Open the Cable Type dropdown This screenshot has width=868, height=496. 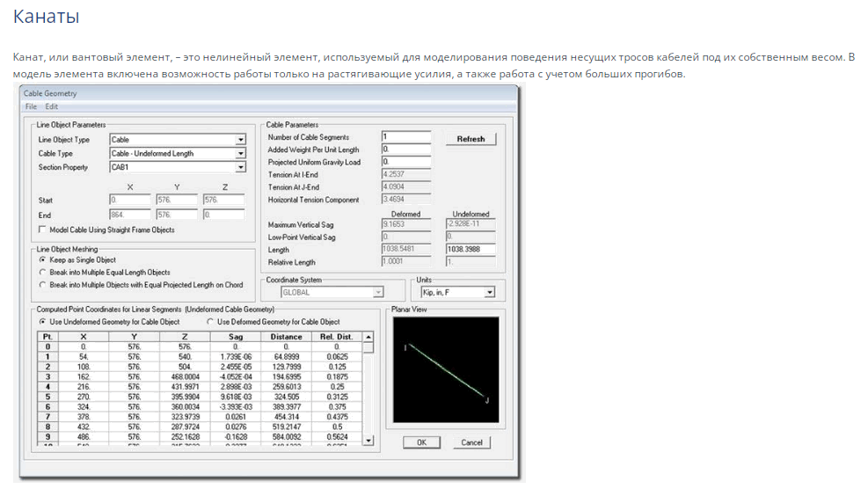point(240,154)
